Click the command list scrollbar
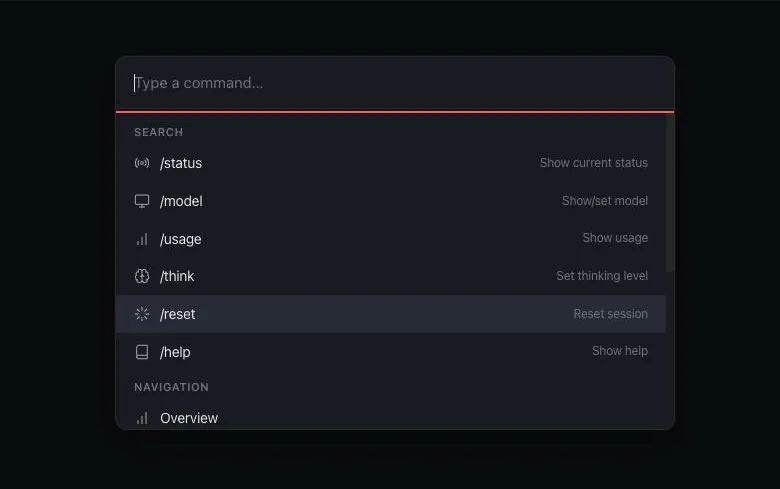The width and height of the screenshot is (780, 489). (x=670, y=192)
